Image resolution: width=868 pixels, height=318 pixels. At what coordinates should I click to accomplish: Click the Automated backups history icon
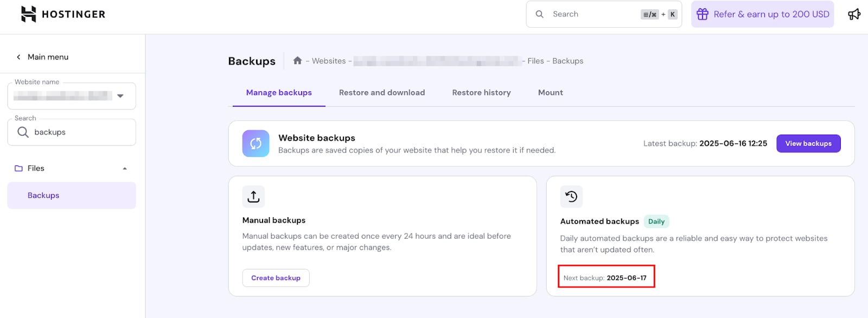click(x=571, y=196)
